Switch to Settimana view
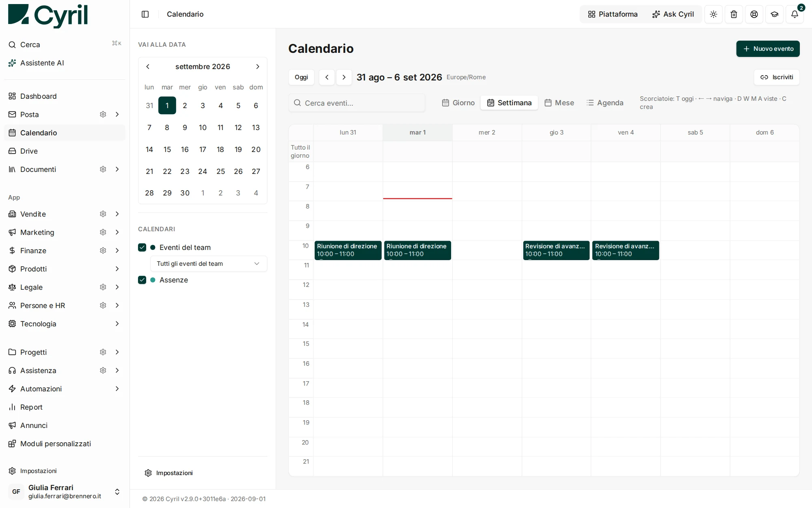 tap(509, 103)
